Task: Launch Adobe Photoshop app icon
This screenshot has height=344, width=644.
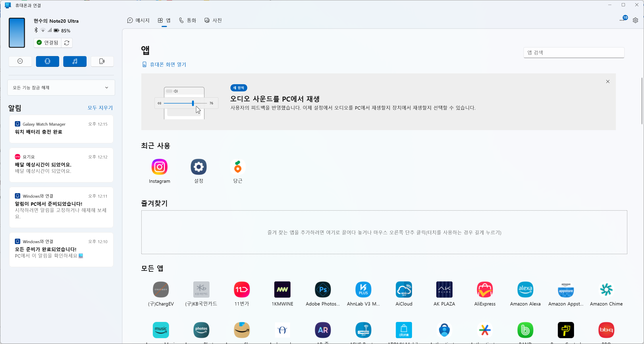Action: pos(323,290)
